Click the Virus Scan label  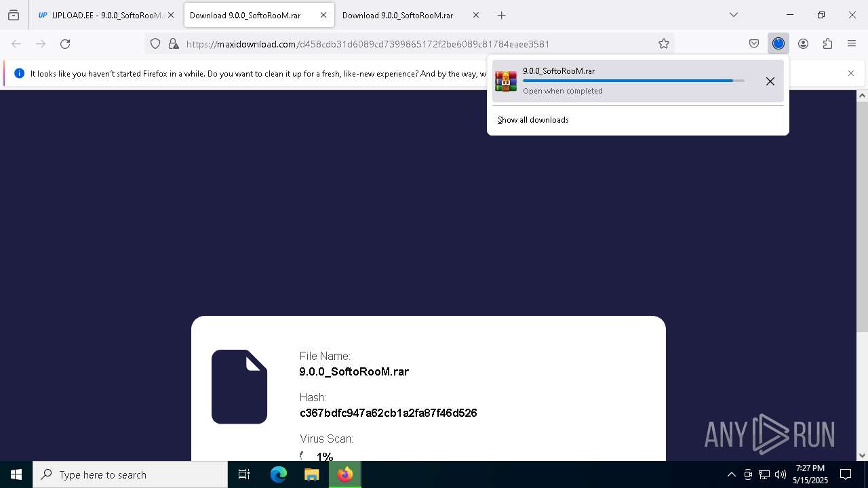326,439
